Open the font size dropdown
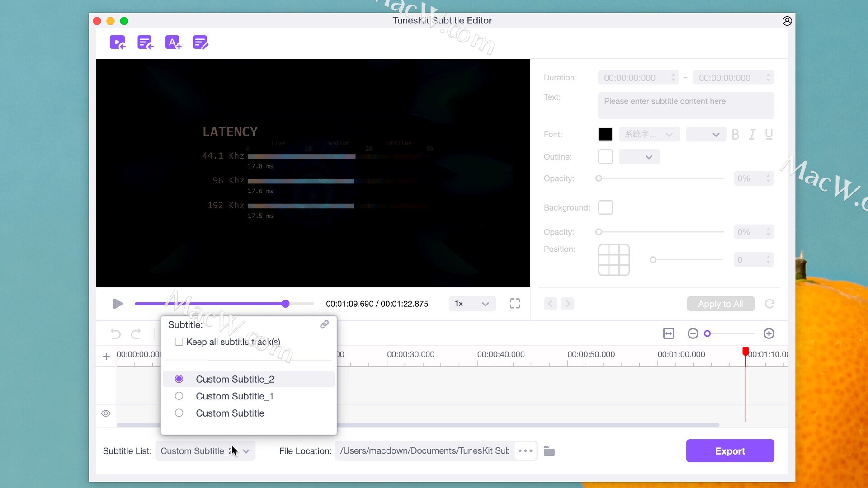Image resolution: width=868 pixels, height=488 pixels. (706, 134)
